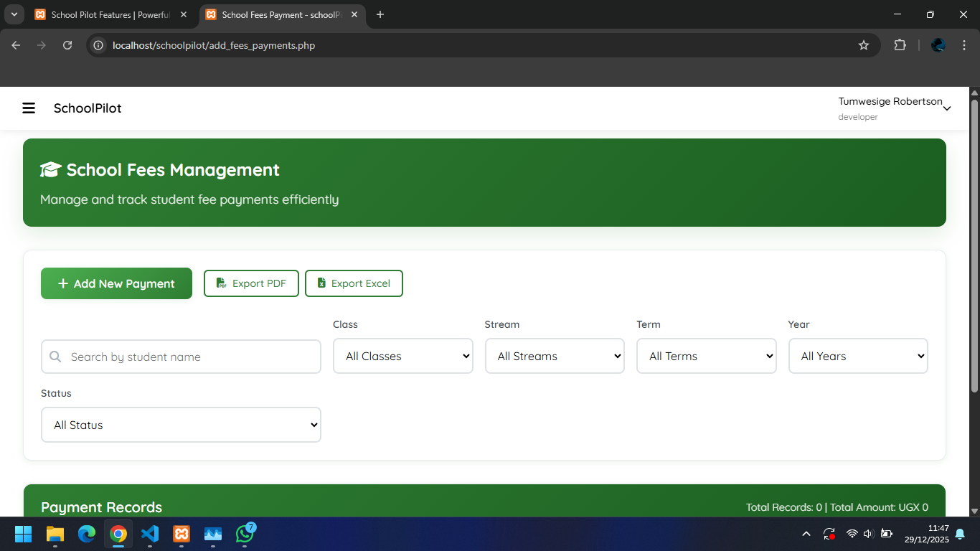Click the browser back arrow
The width and height of the screenshot is (980, 551).
[x=15, y=44]
